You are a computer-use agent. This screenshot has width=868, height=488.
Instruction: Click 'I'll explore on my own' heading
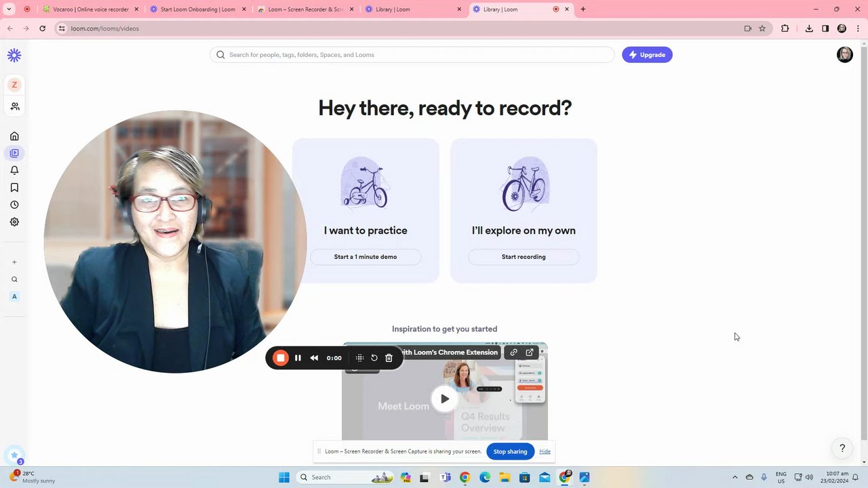click(x=524, y=230)
